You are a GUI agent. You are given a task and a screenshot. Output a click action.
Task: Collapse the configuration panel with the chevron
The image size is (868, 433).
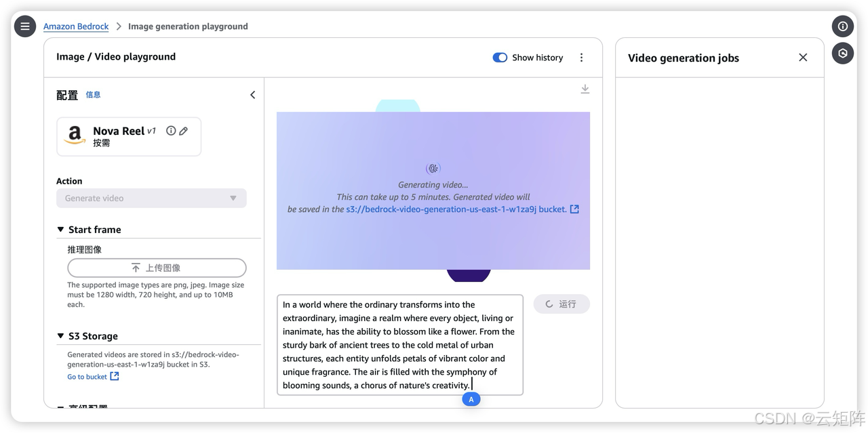tap(252, 95)
